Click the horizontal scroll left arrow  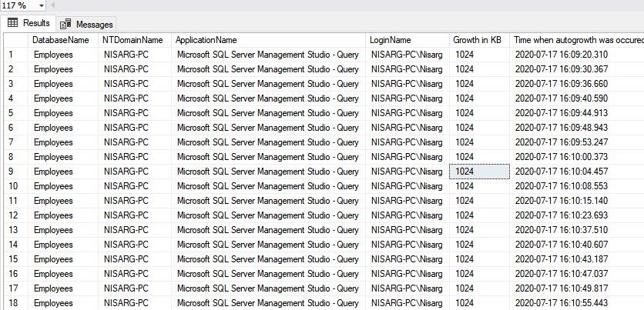[54, 5]
